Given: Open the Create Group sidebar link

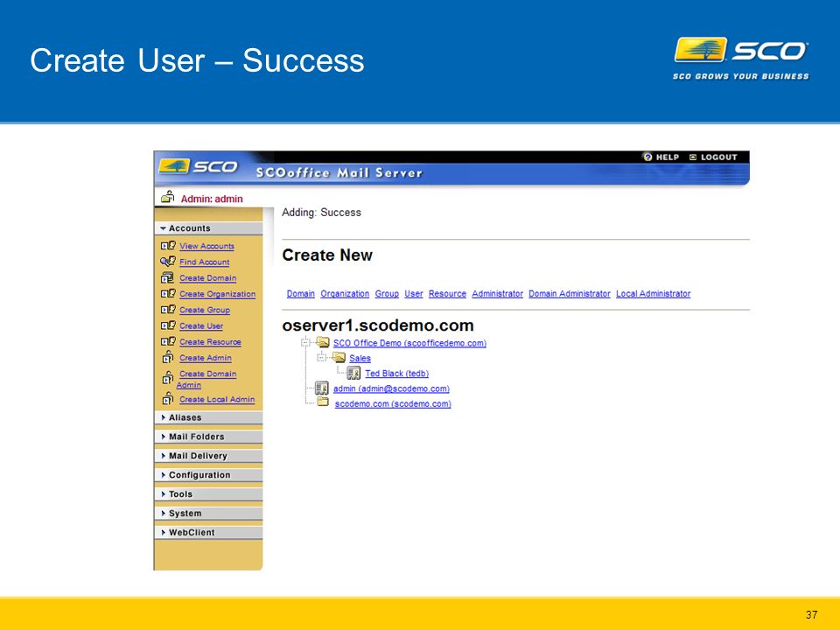Looking at the screenshot, I should pos(205,310).
